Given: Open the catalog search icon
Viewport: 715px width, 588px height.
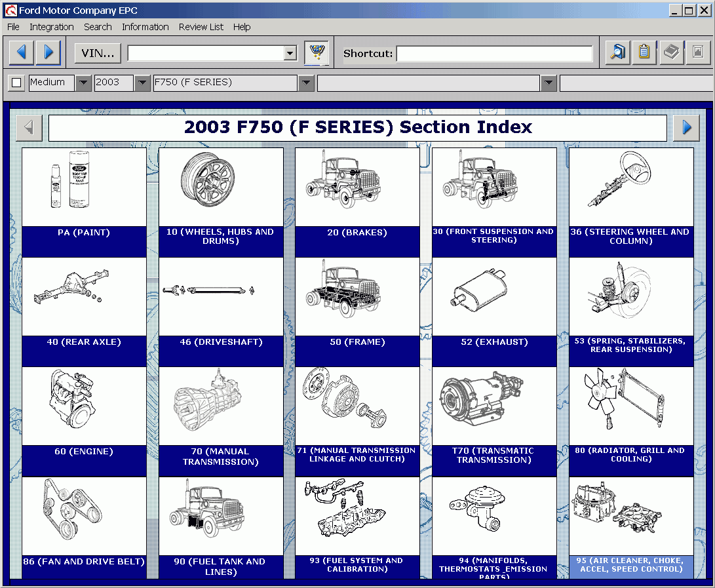Looking at the screenshot, I should tap(616, 52).
